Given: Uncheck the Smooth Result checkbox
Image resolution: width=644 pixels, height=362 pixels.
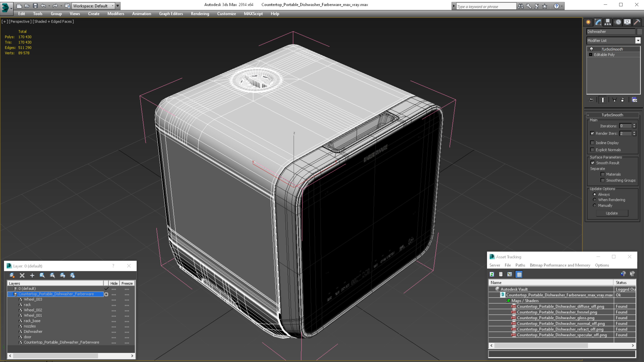Looking at the screenshot, I should [x=593, y=163].
